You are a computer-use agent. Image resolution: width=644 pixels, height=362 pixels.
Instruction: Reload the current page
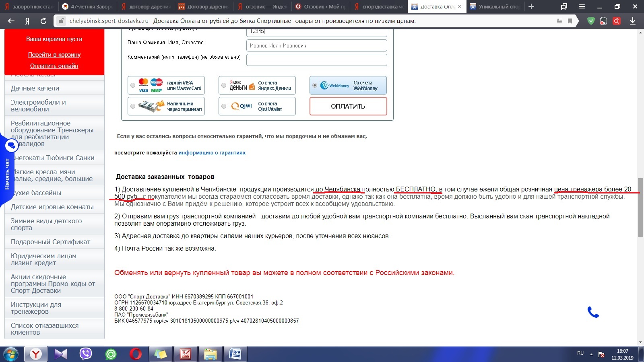[x=43, y=21]
